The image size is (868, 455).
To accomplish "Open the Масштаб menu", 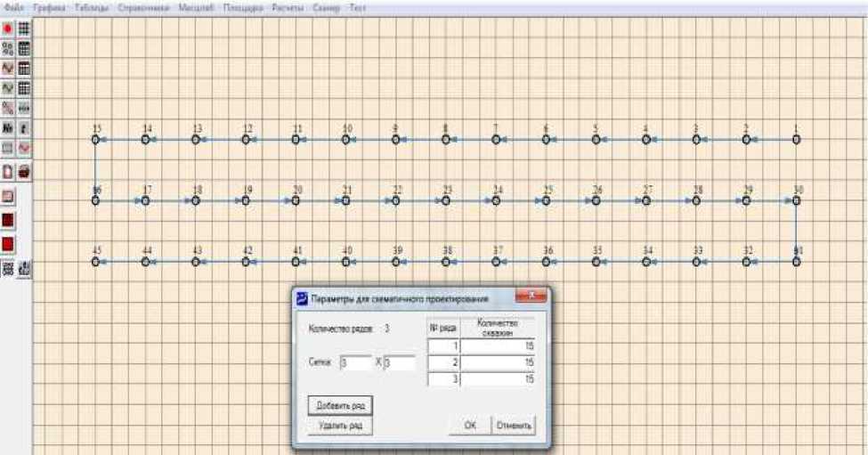I will click(x=196, y=8).
